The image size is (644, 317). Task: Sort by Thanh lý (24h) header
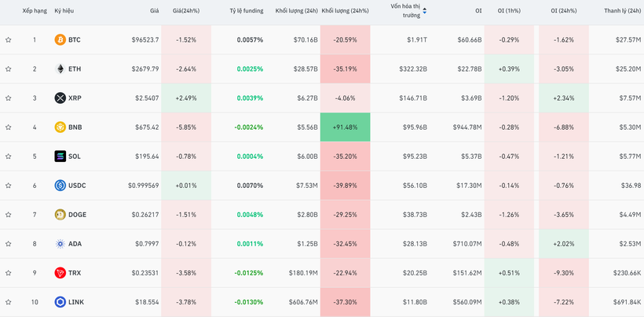[x=622, y=11]
